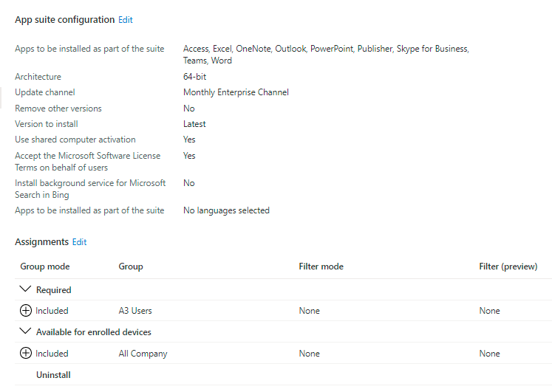This screenshot has height=392, width=552.
Task: Click Accept the Microsoft Software License Terms label
Action: 88,162
